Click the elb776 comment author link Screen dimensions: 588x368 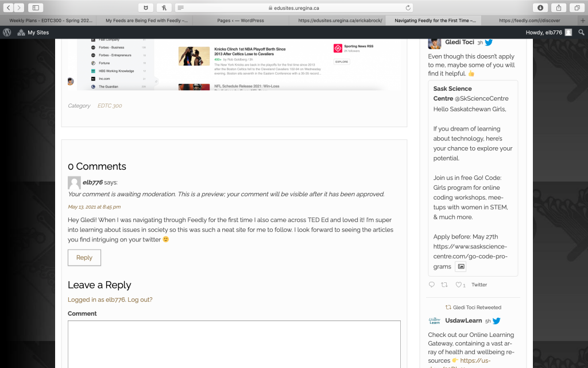click(92, 182)
